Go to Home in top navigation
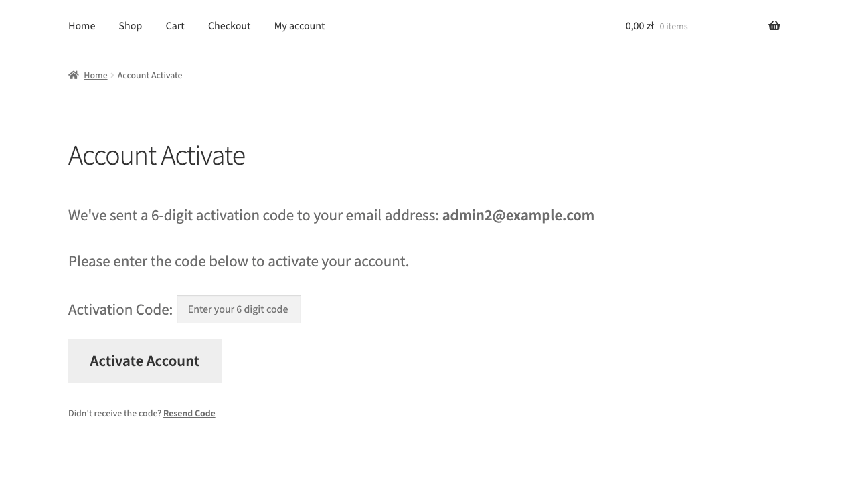This screenshot has width=848, height=504. [x=82, y=26]
